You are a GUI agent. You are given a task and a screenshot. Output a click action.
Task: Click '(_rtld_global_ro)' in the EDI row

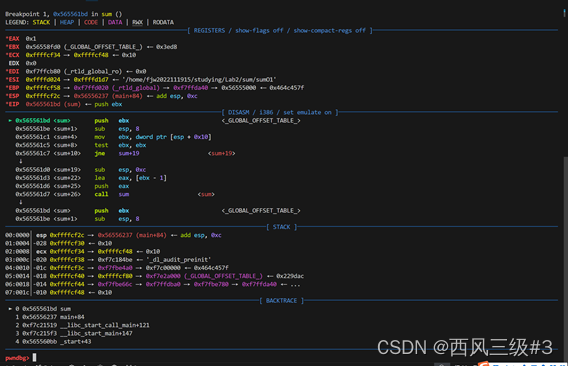pyautogui.click(x=95, y=72)
